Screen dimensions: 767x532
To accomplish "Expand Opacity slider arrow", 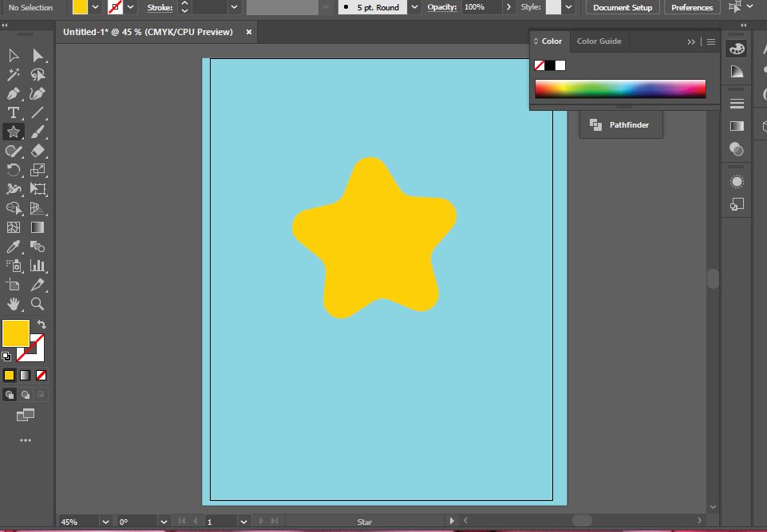I will point(508,7).
